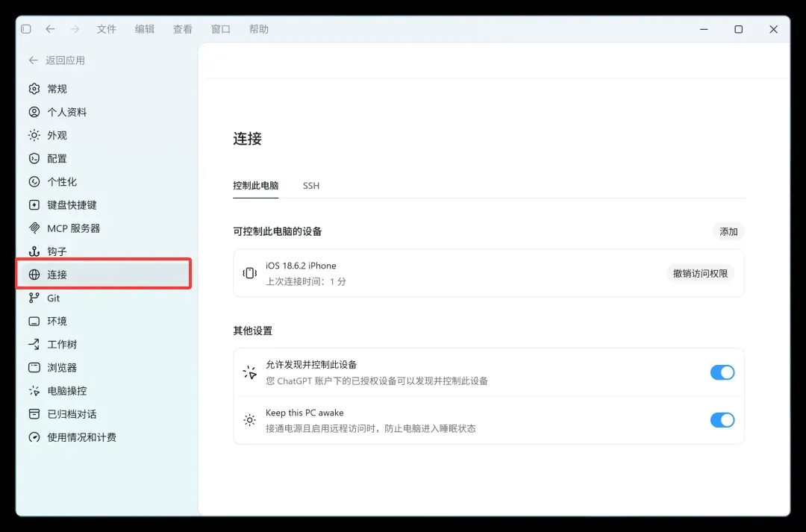The width and height of the screenshot is (806, 532).
Task: Go back with the left arrow
Action: pyautogui.click(x=50, y=29)
